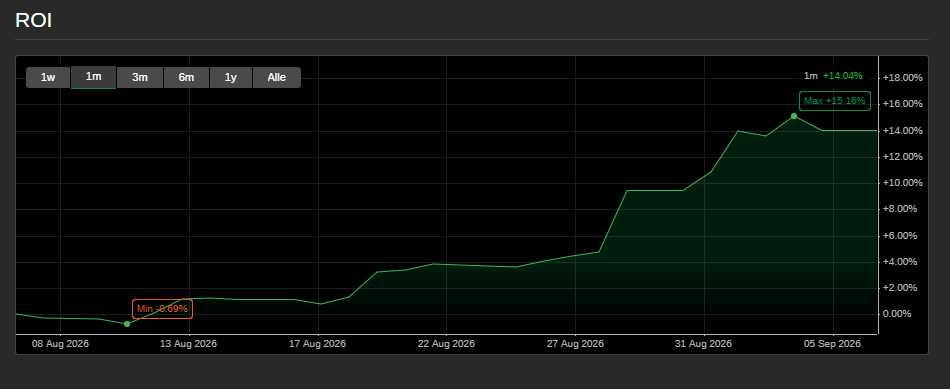Select the 1m time range tab

point(93,77)
